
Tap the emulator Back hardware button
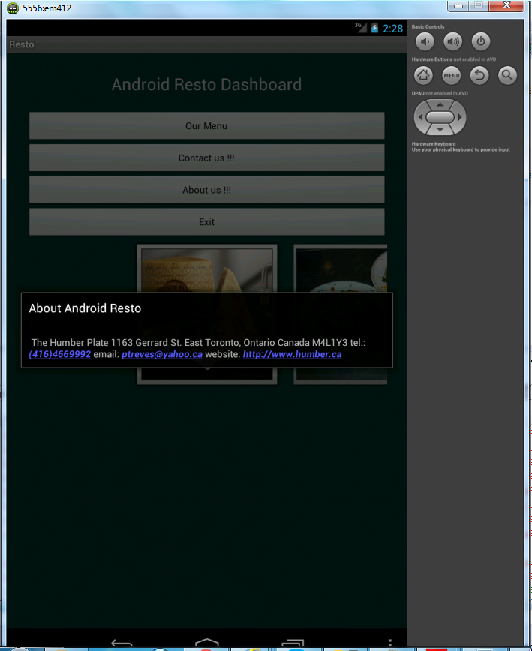[x=479, y=75]
